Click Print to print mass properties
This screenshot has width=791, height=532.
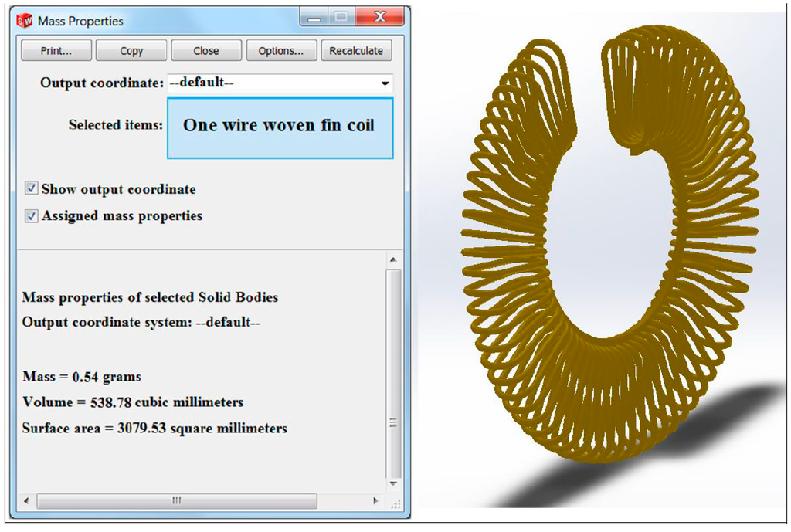click(x=55, y=50)
